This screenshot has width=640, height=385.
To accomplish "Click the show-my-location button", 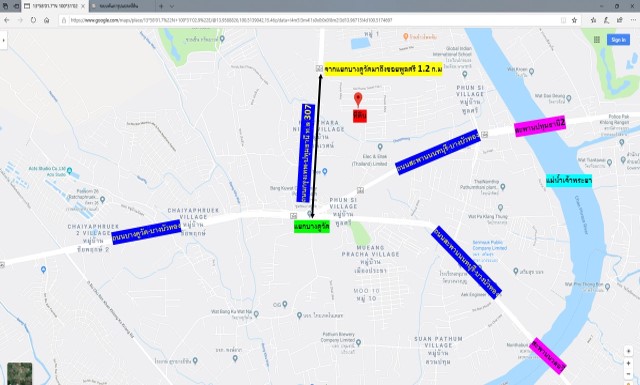I will pos(628,351).
